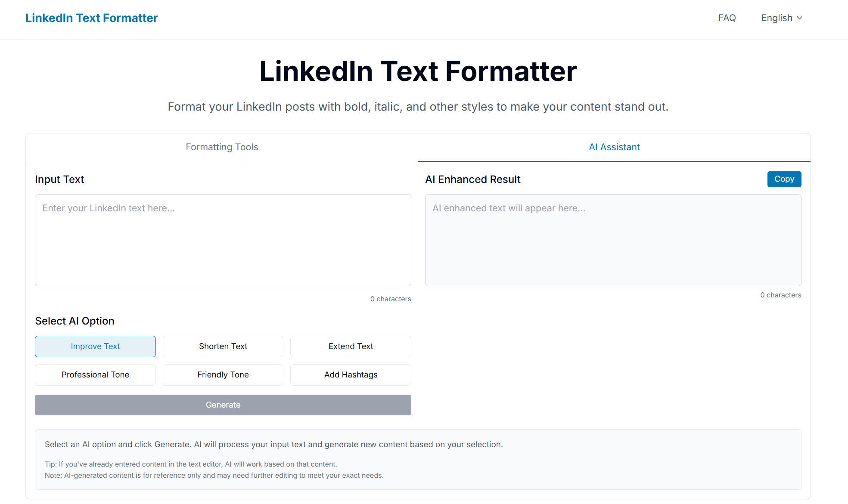The height and width of the screenshot is (504, 848).
Task: Copy the AI enhanced result
Action: (784, 179)
